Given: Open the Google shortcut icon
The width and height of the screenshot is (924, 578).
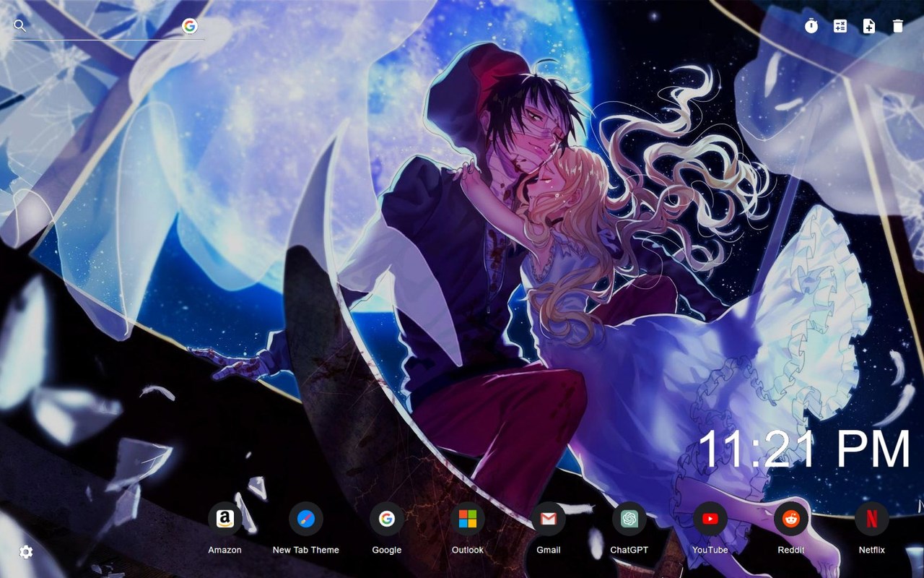Looking at the screenshot, I should coord(387,519).
